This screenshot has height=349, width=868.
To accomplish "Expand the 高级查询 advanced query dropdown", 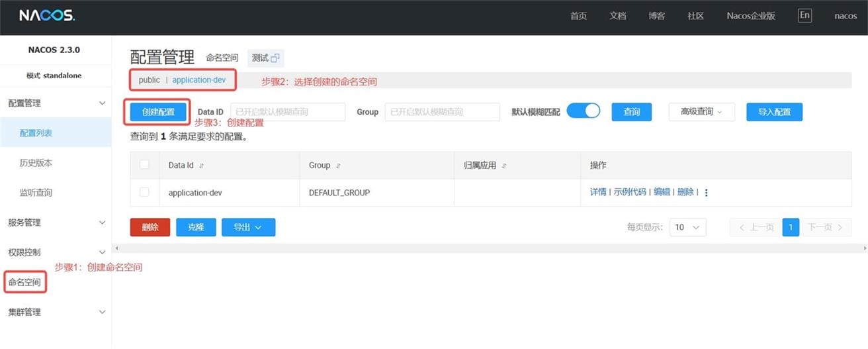I will coord(701,112).
